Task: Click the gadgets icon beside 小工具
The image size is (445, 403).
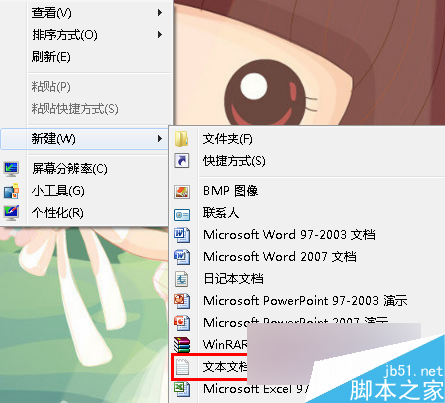Action: (x=11, y=191)
